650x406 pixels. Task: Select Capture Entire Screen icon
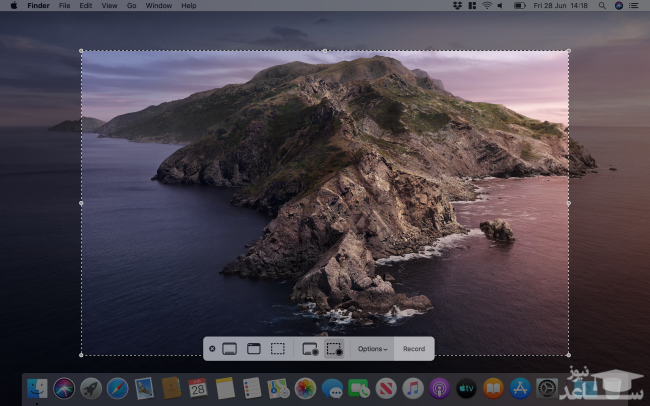(x=229, y=349)
